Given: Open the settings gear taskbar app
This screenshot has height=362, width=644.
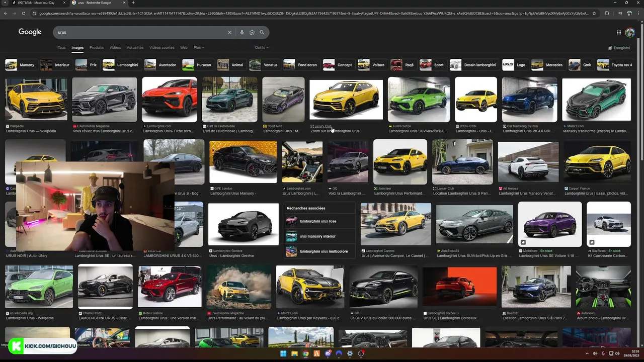Looking at the screenshot, I should [x=350, y=354].
